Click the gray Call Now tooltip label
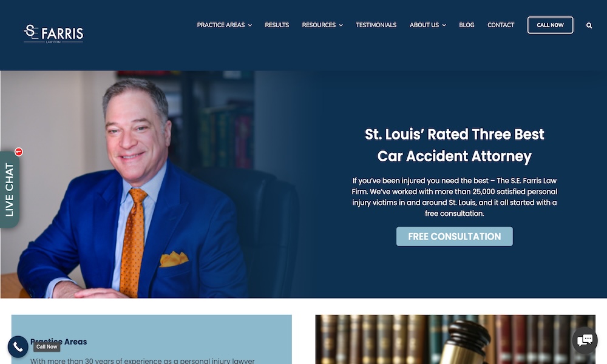 (47, 346)
